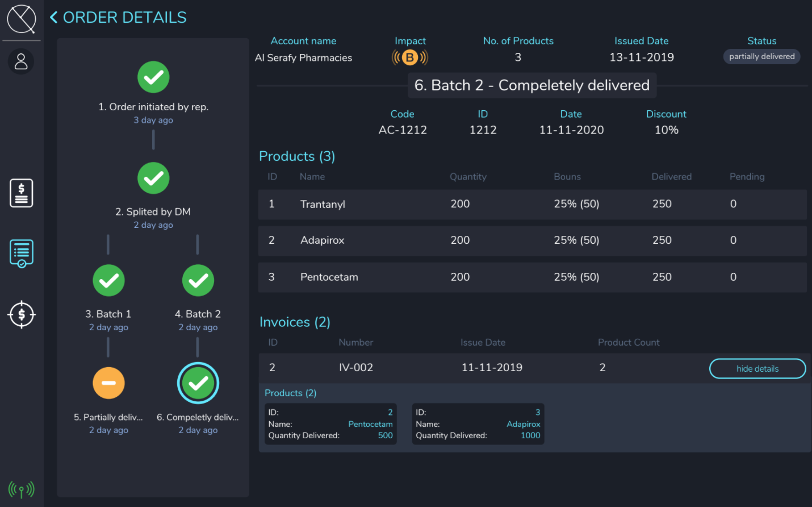This screenshot has height=507, width=812.
Task: Select the Adapirox product row
Action: tap(532, 240)
